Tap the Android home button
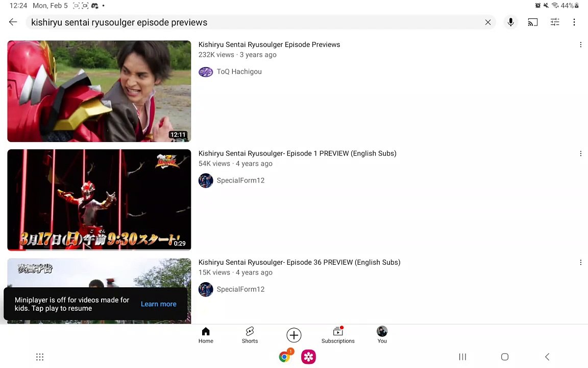The width and height of the screenshot is (588, 368). pos(505,357)
